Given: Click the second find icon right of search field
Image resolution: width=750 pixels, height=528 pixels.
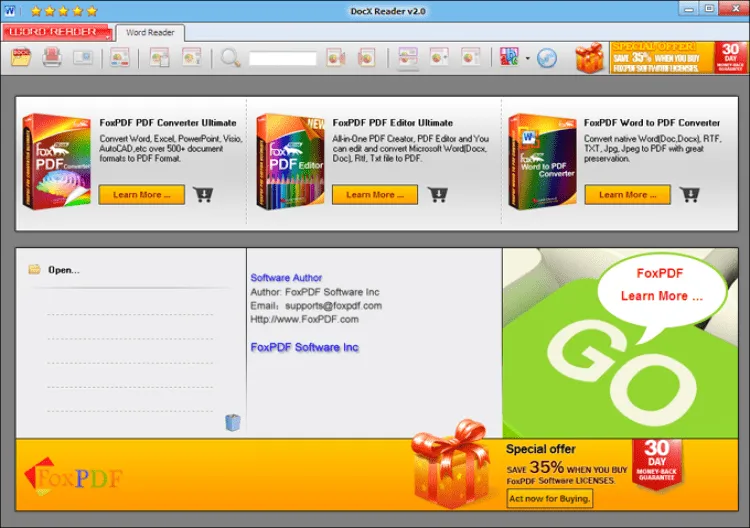Looking at the screenshot, I should 367,58.
